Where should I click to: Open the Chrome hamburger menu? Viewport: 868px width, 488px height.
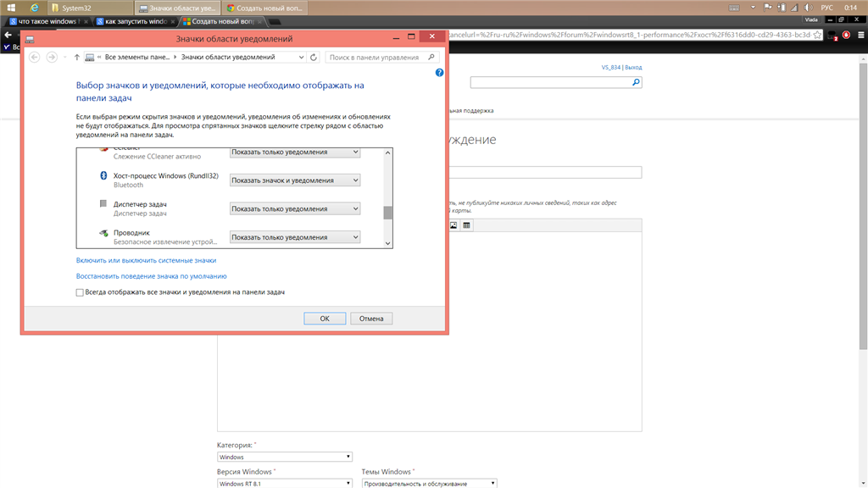(x=861, y=35)
